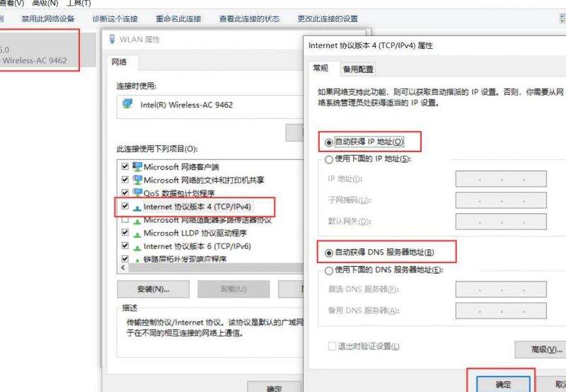Click 诊断这个连接 in the toolbar
The height and width of the screenshot is (392, 566).
[115, 18]
